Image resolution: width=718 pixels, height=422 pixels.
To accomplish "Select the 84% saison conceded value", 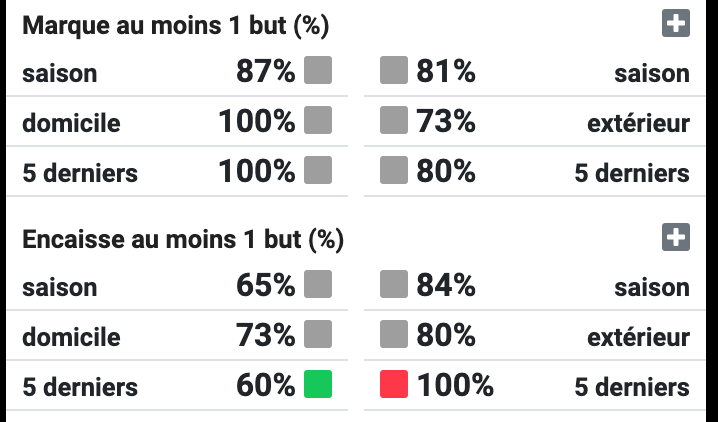I will tap(446, 285).
